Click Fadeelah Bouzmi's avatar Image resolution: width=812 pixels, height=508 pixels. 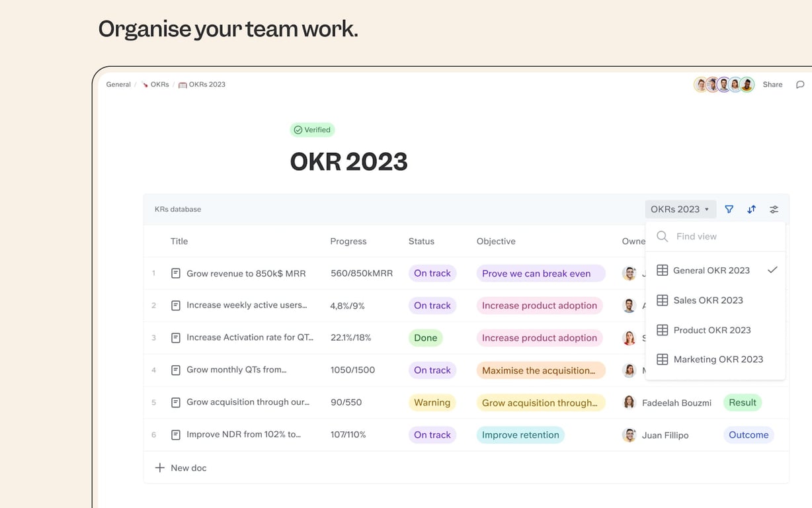click(x=629, y=402)
